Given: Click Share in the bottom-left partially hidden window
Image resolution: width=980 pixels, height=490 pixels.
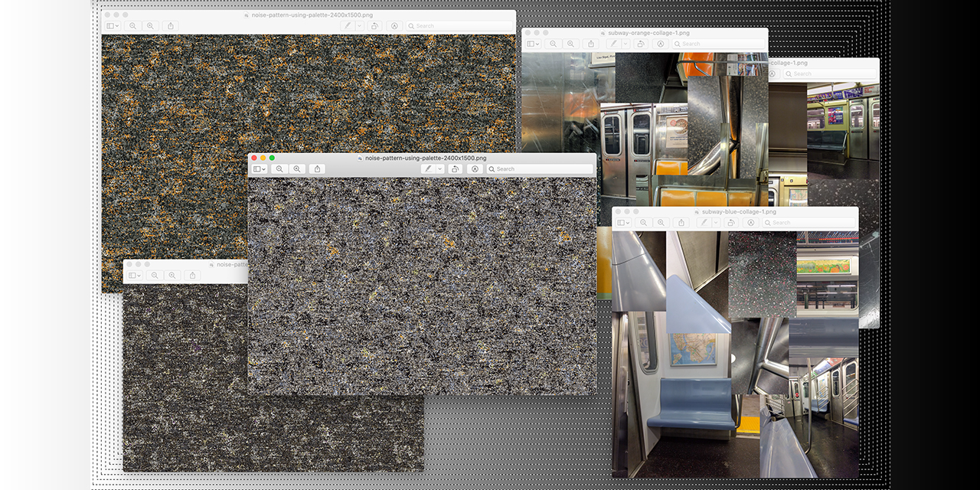Looking at the screenshot, I should (192, 275).
